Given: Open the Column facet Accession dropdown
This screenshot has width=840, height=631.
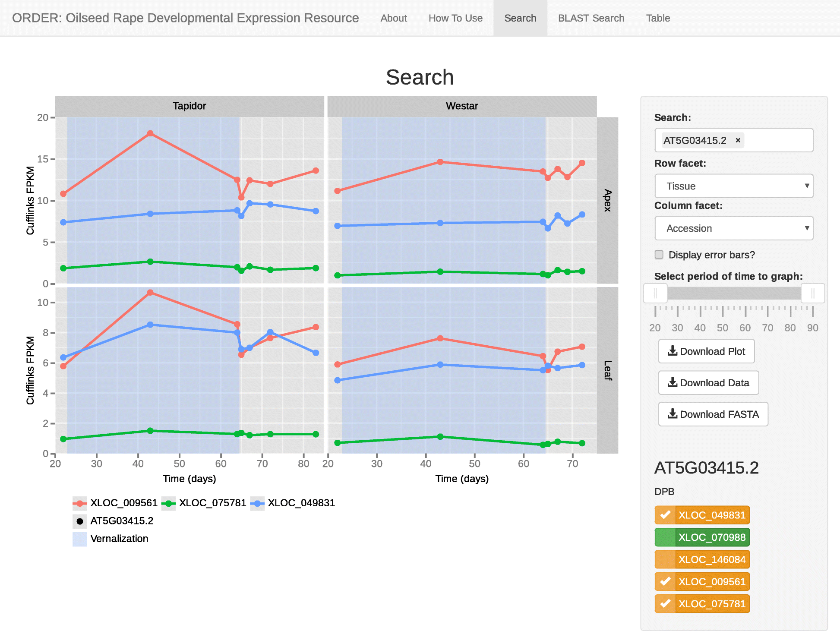Looking at the screenshot, I should click(x=734, y=228).
